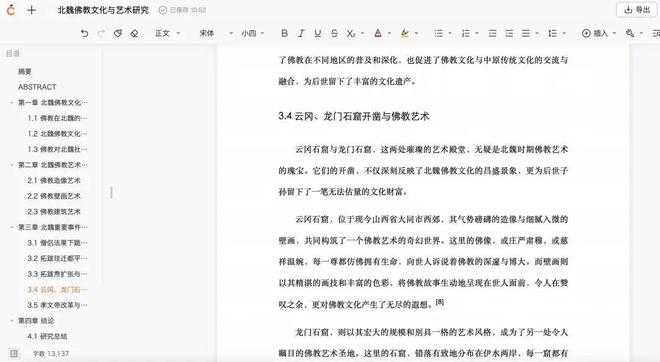Apply the yellow highlight color
The width and height of the screenshot is (660, 362).
[405, 33]
